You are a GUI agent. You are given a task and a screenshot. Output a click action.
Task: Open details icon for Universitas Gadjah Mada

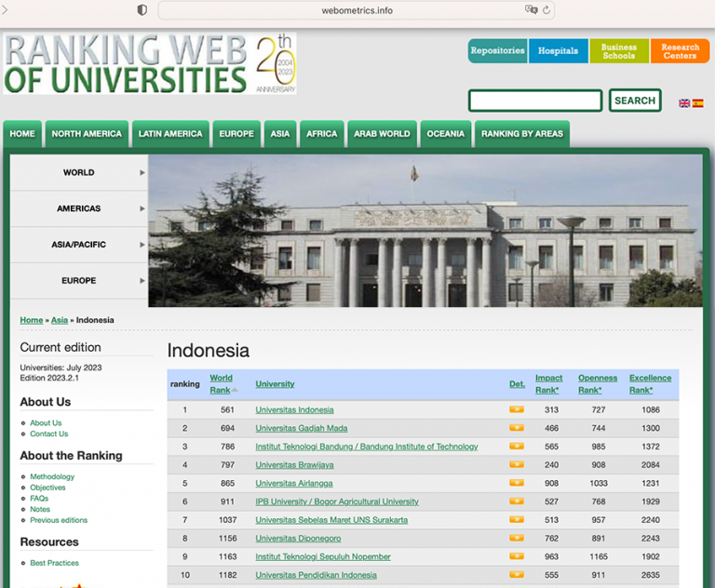point(516,428)
